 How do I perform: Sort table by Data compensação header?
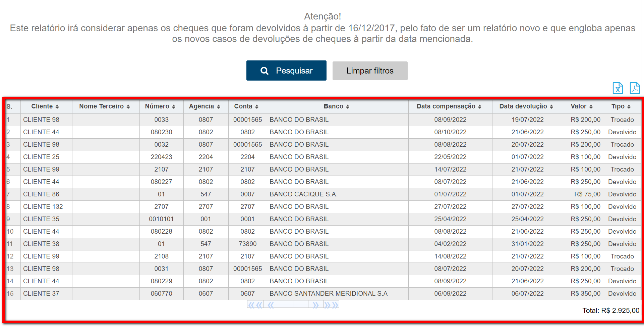pyautogui.click(x=449, y=106)
